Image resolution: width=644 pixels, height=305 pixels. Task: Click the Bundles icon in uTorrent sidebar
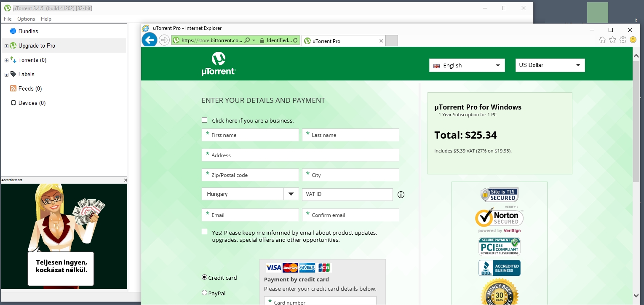(x=13, y=31)
